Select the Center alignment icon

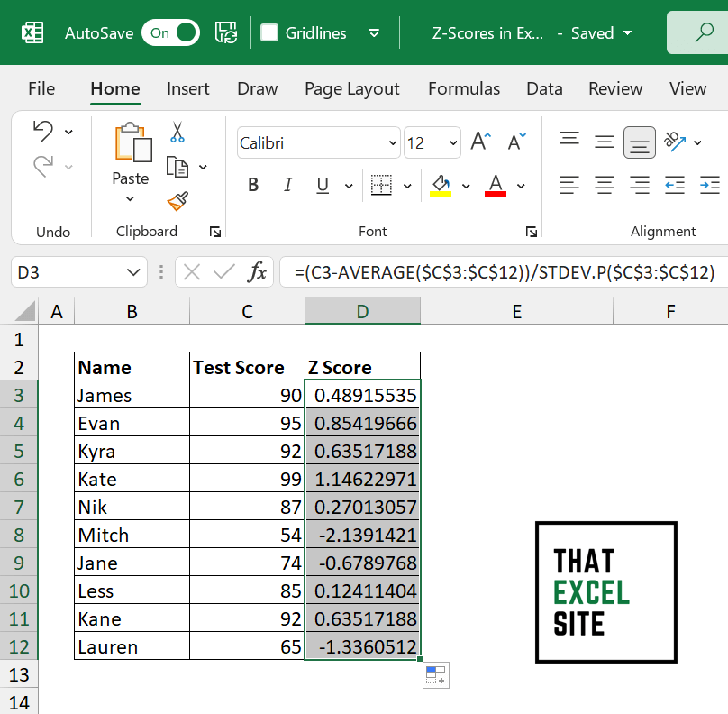tap(604, 185)
